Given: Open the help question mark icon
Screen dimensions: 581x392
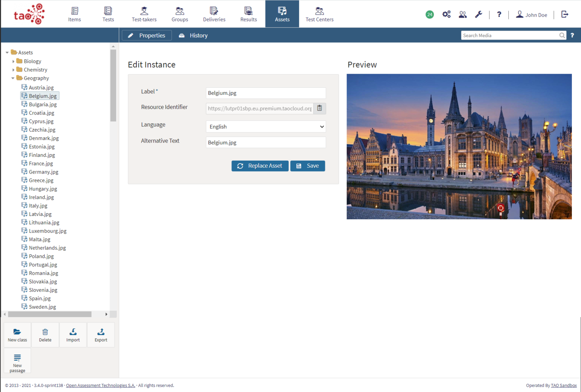Looking at the screenshot, I should (499, 14).
